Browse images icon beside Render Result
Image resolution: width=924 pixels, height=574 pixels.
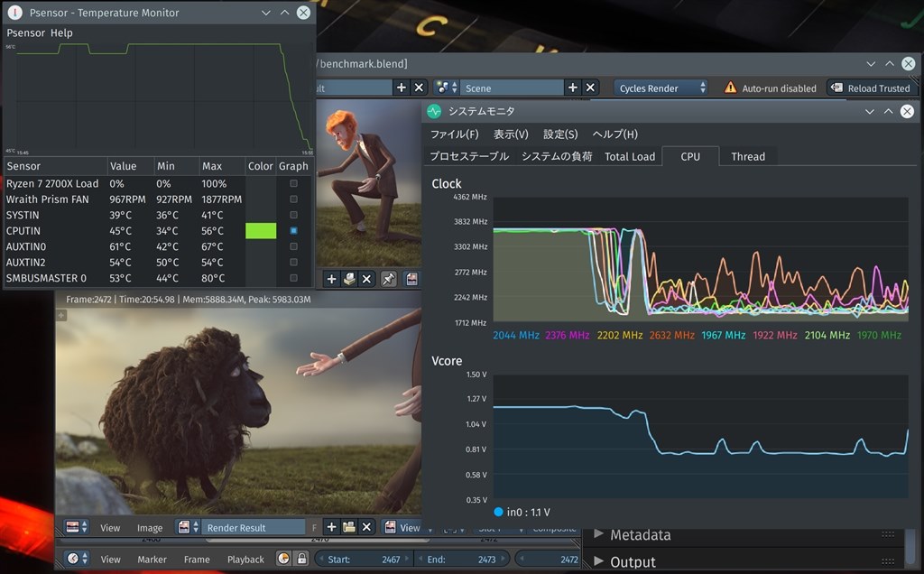(x=189, y=527)
